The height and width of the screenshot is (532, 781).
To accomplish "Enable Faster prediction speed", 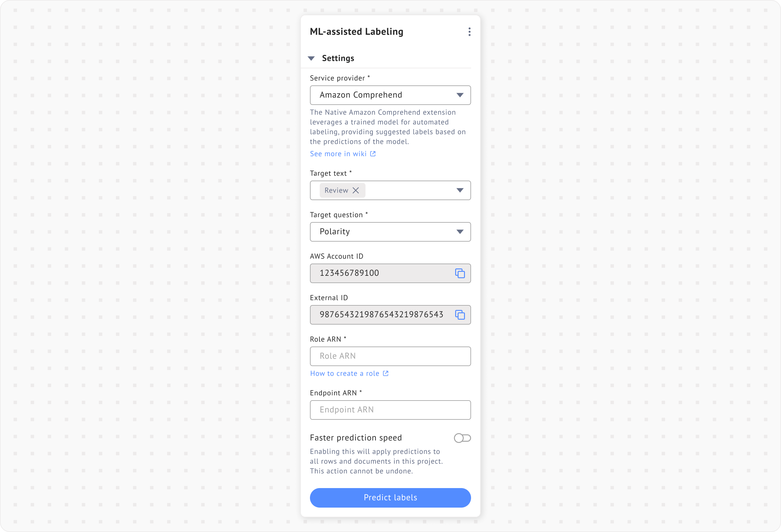I will (462, 438).
